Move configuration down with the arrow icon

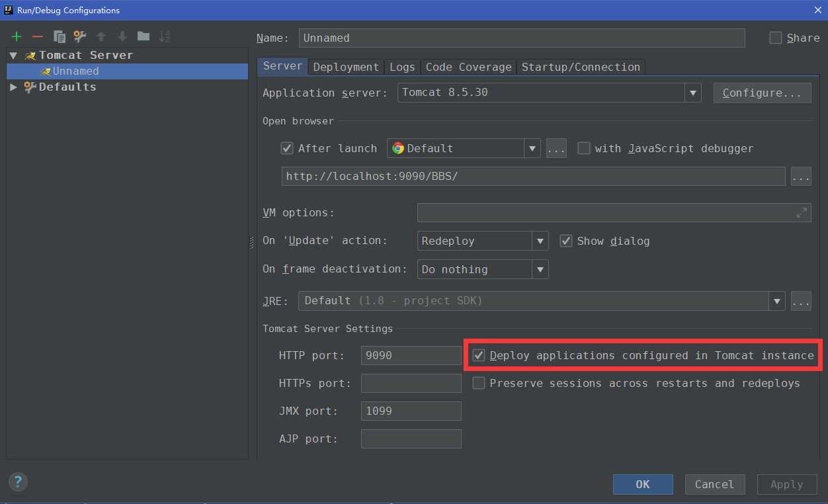pyautogui.click(x=122, y=36)
